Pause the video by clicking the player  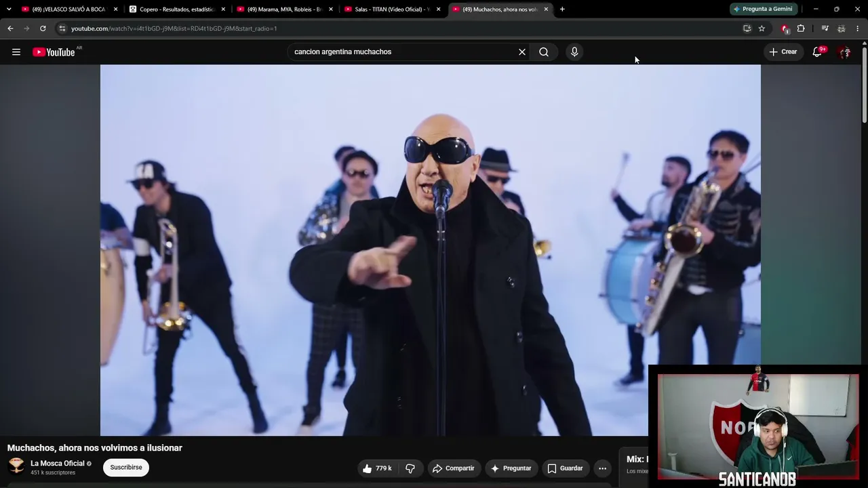431,250
